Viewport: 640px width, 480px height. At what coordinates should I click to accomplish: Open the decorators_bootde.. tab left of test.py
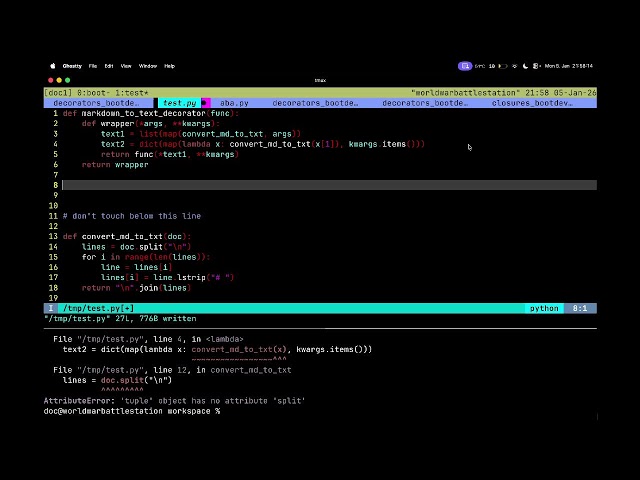tap(96, 103)
